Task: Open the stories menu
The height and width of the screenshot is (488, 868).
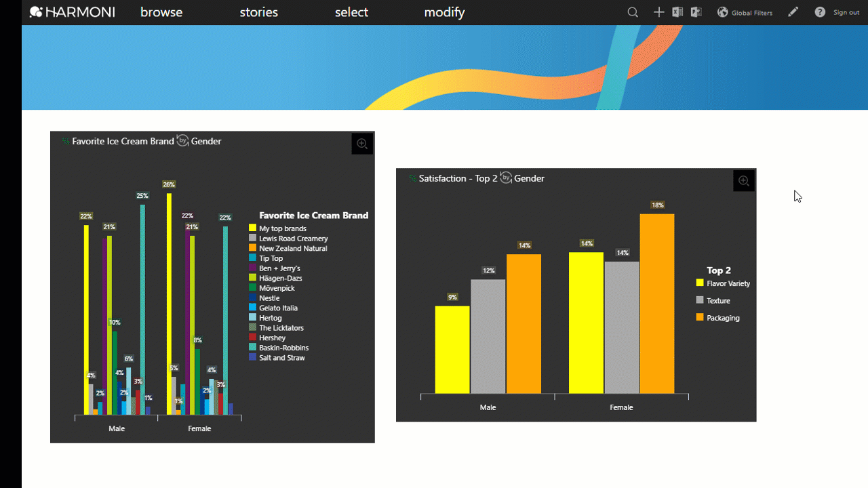Action: click(259, 12)
